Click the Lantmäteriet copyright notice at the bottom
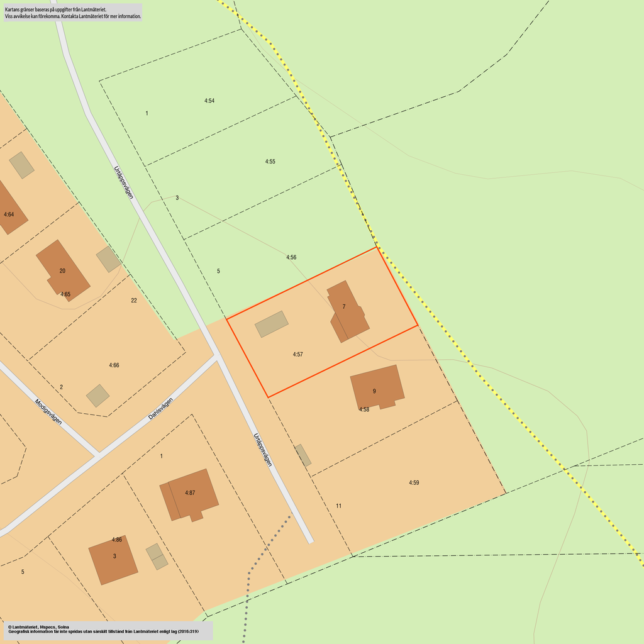 coord(108,630)
